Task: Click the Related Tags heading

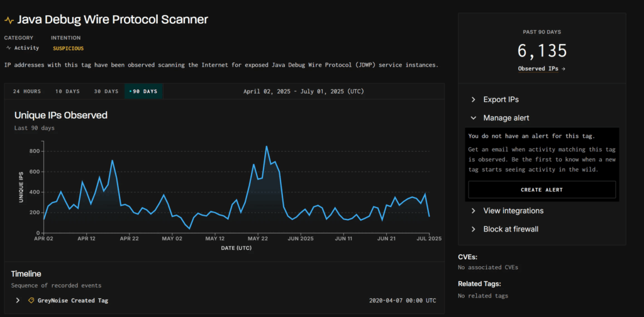Action: pos(479,284)
